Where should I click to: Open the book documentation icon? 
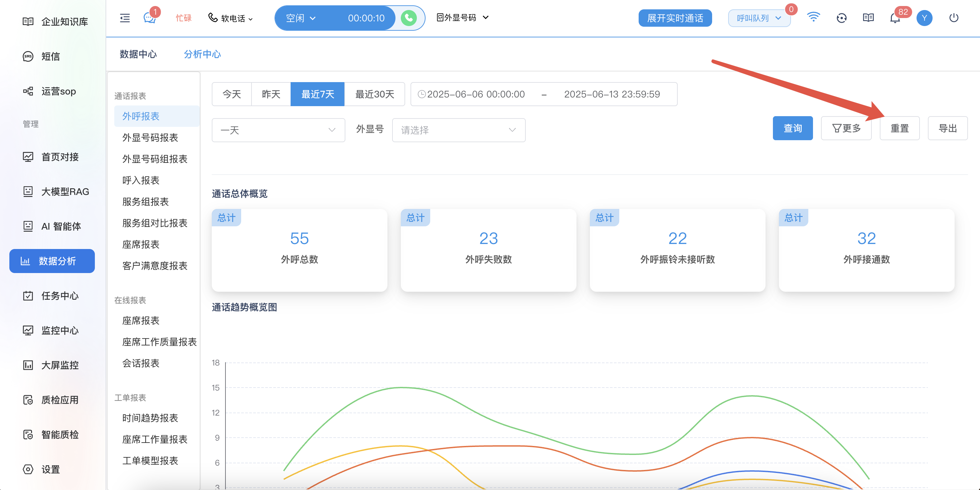coord(868,18)
